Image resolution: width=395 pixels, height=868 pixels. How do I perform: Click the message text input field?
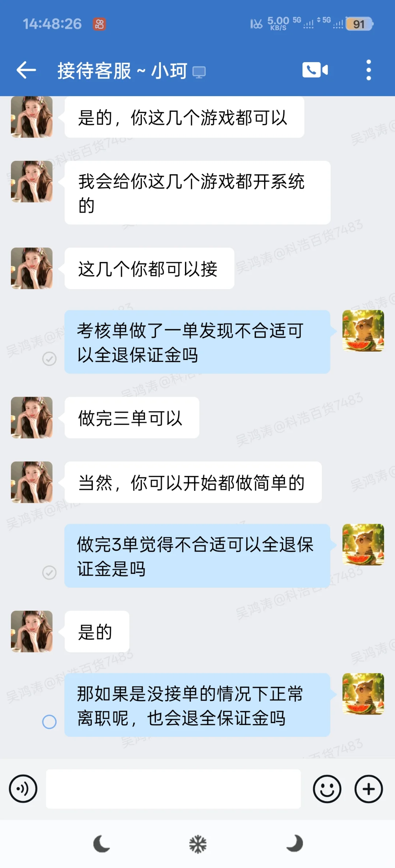(x=173, y=789)
